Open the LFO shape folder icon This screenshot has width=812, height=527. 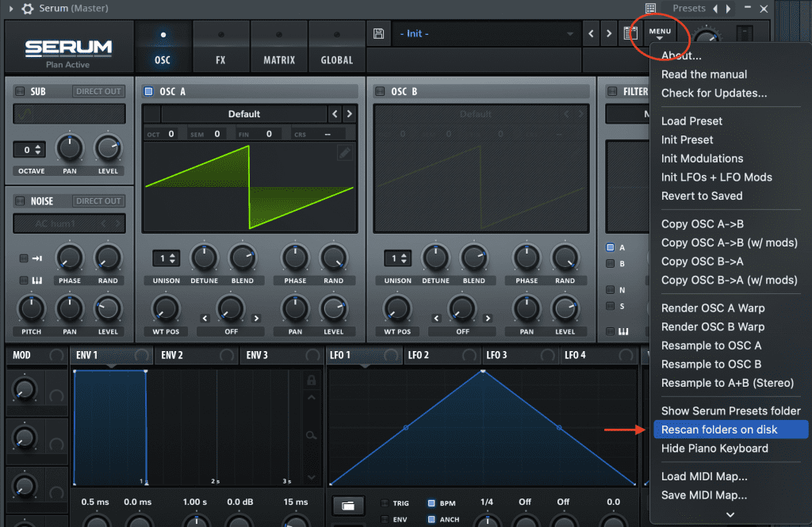pyautogui.click(x=348, y=506)
